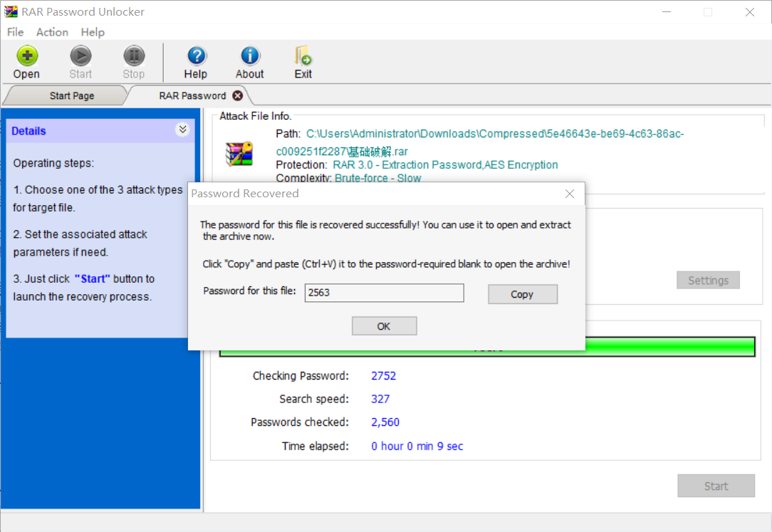Collapse the Details panel chevron
This screenshot has height=532, width=772.
(182, 130)
